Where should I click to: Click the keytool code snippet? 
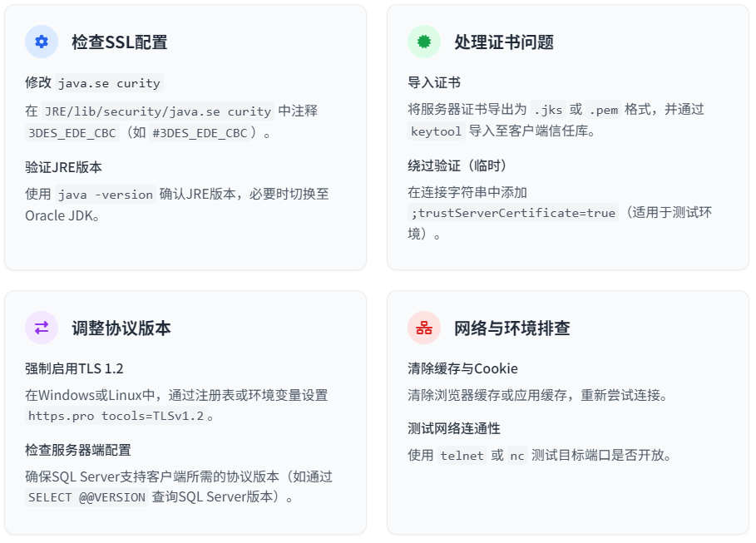pos(437,131)
